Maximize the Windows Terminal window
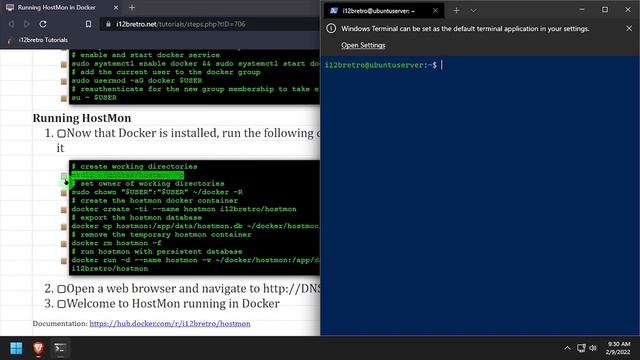The height and width of the screenshot is (360, 640). [605, 9]
